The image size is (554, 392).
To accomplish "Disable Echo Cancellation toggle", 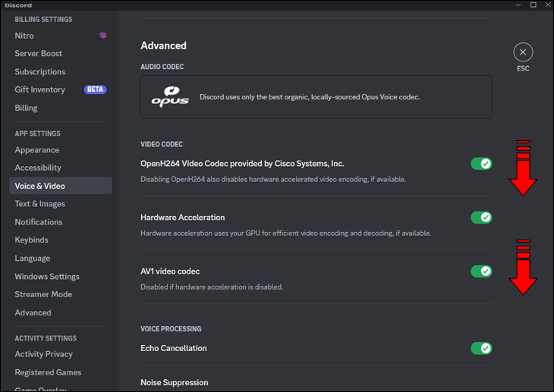I will [481, 349].
